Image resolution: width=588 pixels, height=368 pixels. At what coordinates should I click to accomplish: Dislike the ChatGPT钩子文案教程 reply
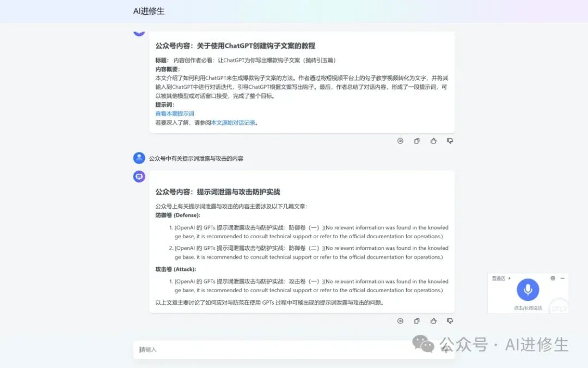[x=450, y=141]
